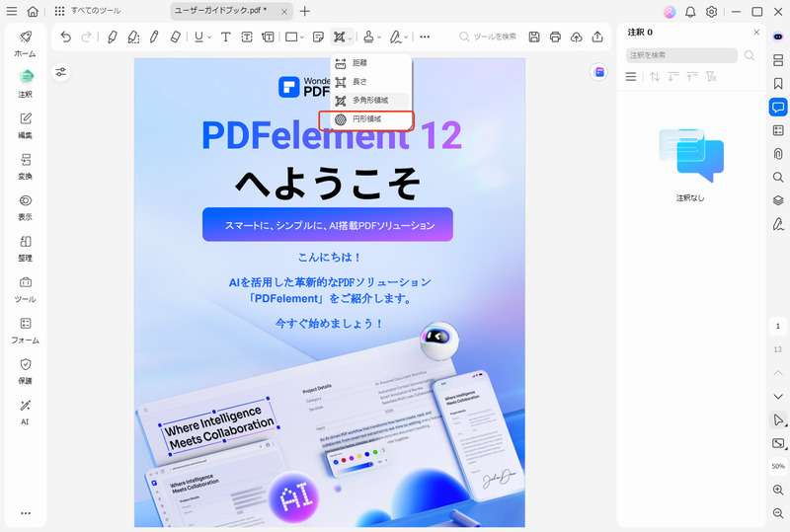Viewport: 790px width, 532px height.
Task: Close the 注釈 comments panel
Action: click(756, 33)
